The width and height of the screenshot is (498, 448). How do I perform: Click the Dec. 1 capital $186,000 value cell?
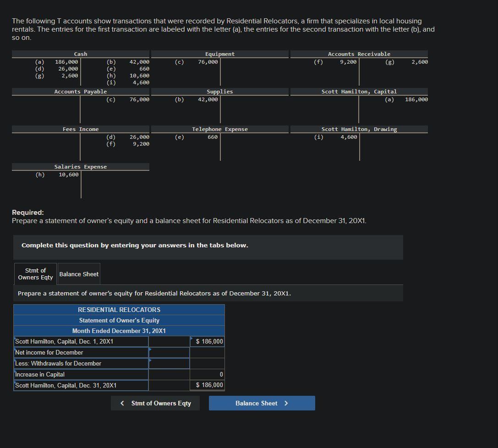pyautogui.click(x=208, y=342)
